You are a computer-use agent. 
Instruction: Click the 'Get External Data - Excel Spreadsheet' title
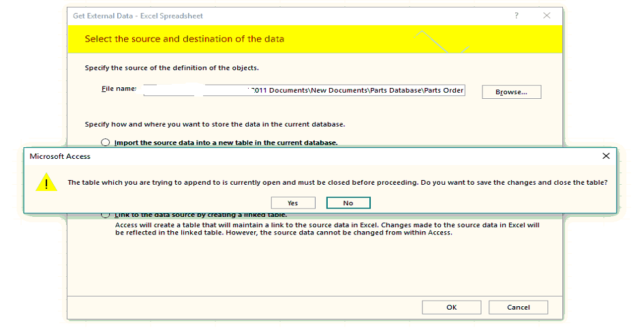click(138, 16)
